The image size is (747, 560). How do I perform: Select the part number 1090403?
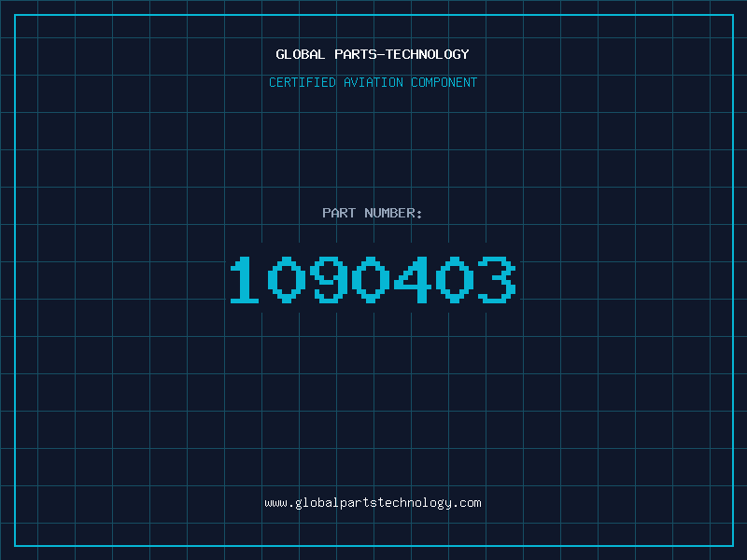tap(373, 279)
